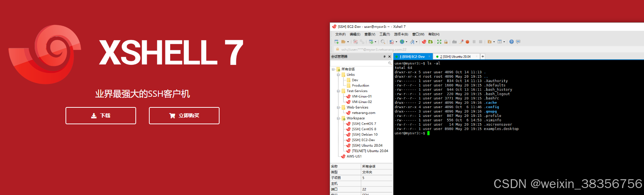Click the color scheme toolbar icon
Viewport: 644px width, 195px height.
392,42
